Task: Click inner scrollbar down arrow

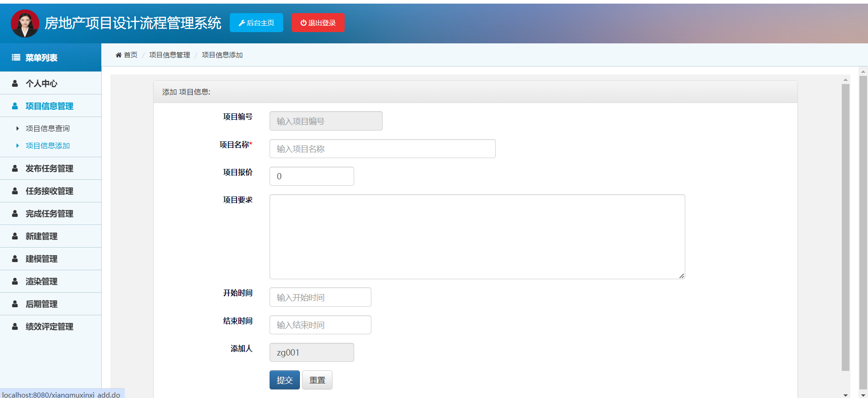Action: click(x=845, y=394)
